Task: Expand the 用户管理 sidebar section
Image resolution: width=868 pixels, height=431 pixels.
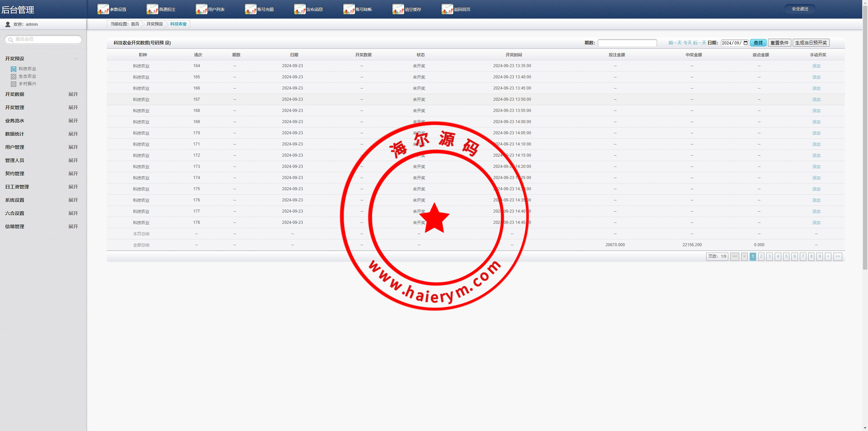Action: click(73, 147)
